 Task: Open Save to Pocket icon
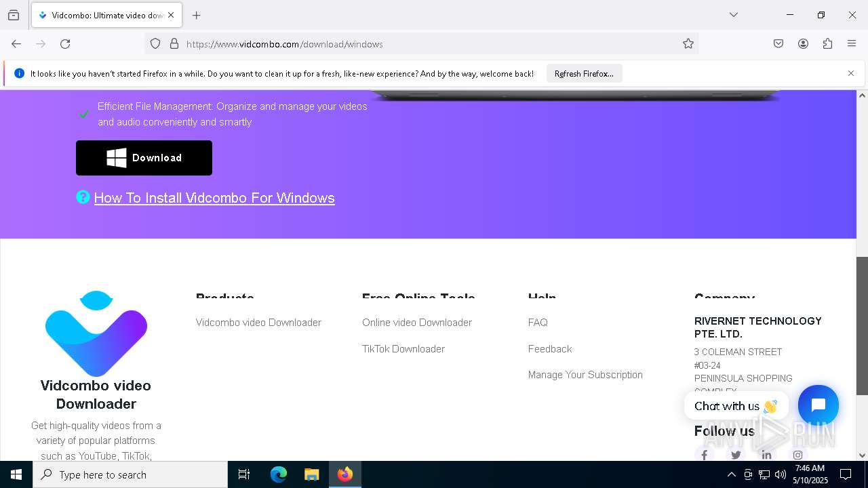click(x=778, y=44)
